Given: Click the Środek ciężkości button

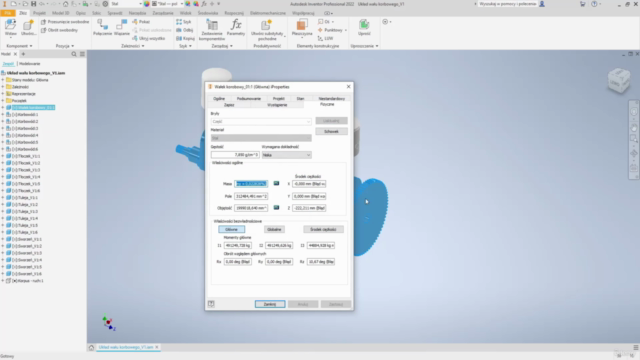Looking at the screenshot, I should [323, 229].
